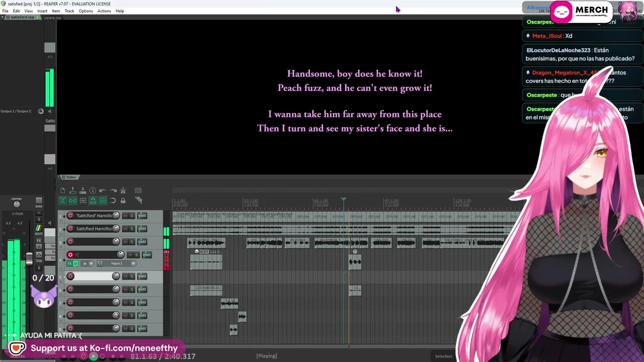Arm track 5 record button

point(70,276)
